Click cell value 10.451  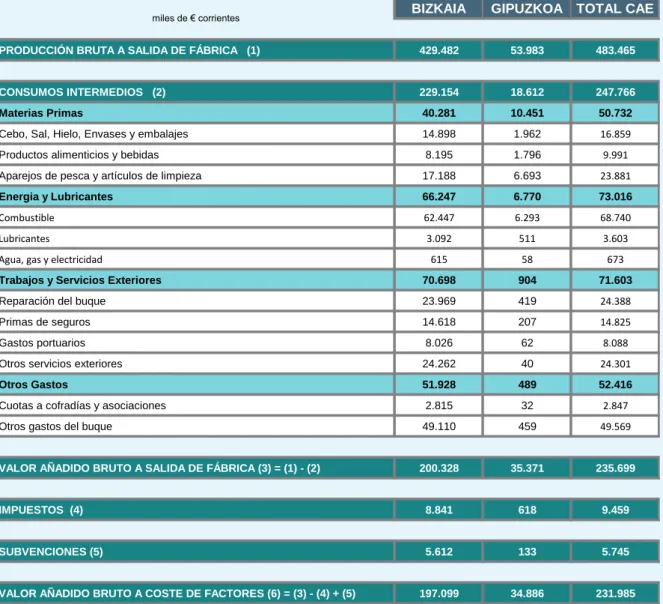point(527,113)
